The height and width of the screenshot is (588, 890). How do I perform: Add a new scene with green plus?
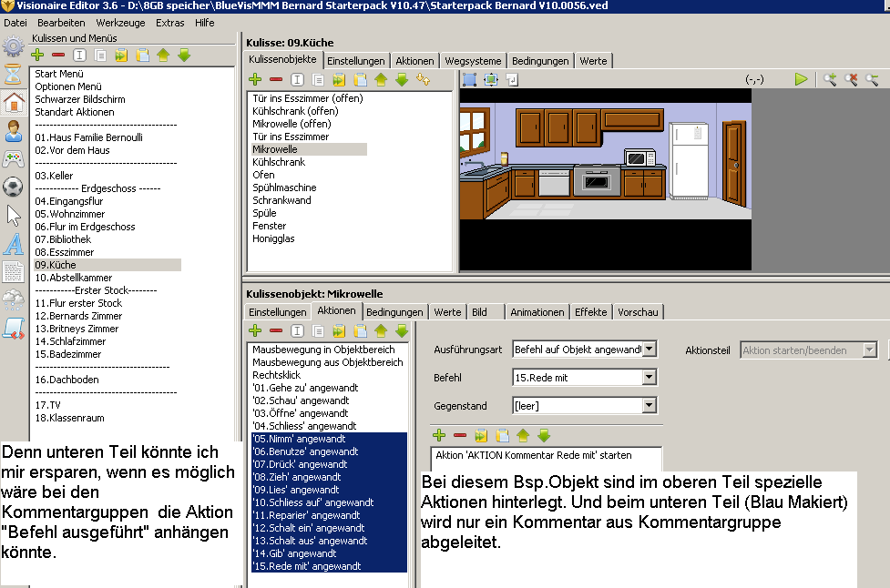pos(37,56)
